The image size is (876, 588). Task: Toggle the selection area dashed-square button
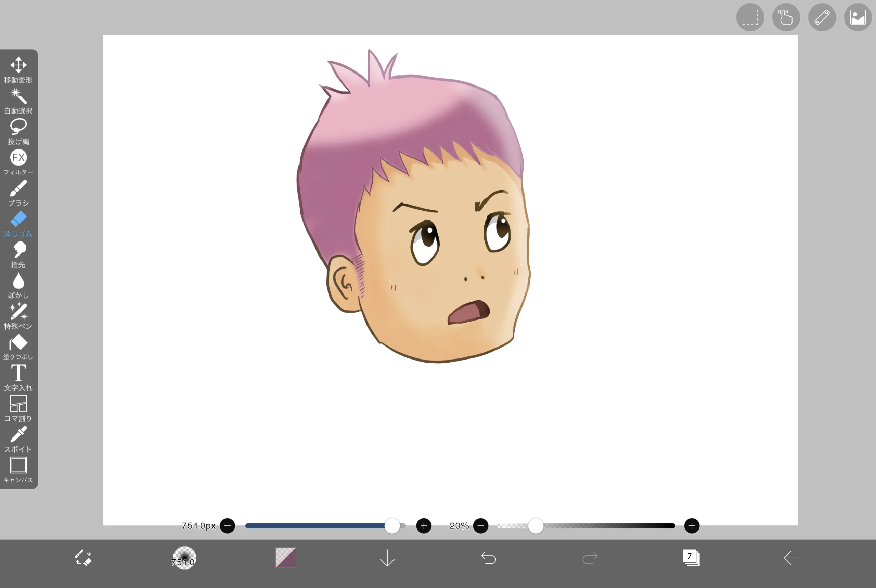coord(750,17)
